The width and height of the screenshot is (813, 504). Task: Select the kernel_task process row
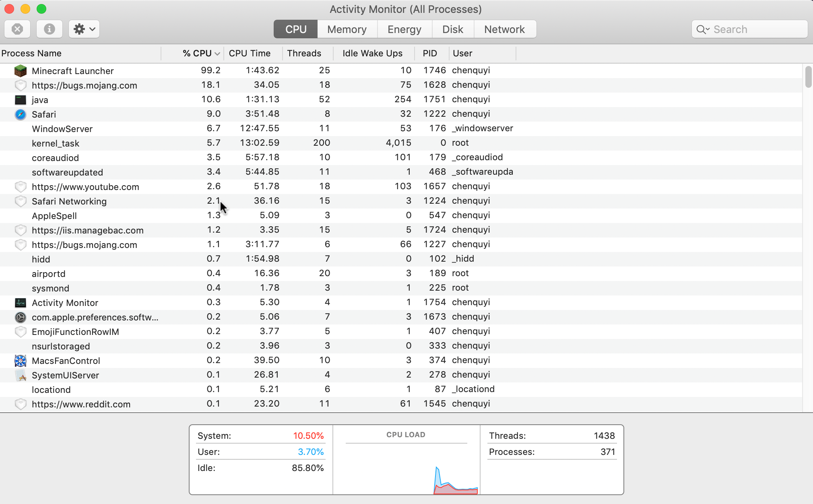click(x=241, y=143)
